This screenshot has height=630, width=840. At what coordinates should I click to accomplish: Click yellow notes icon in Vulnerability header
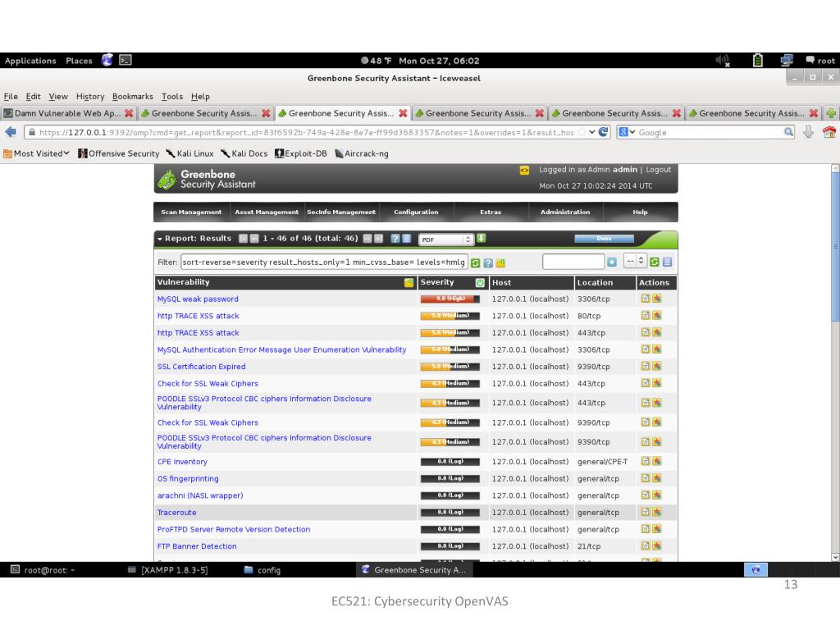click(x=409, y=282)
